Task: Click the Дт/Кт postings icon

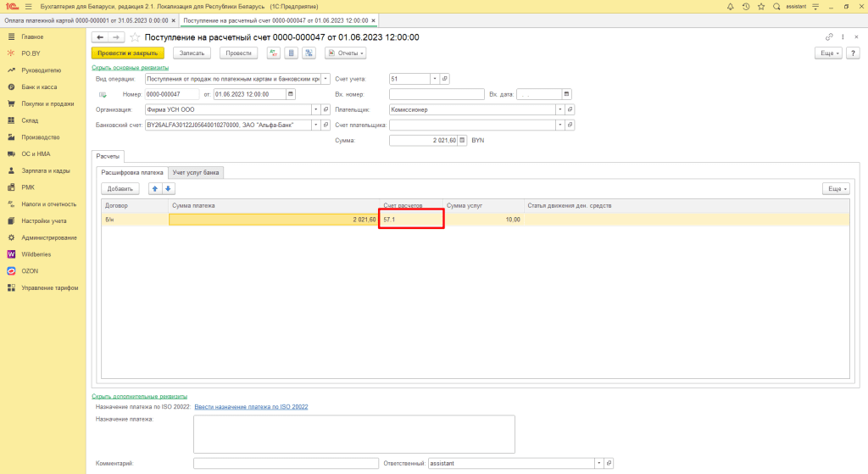Action: (x=273, y=53)
